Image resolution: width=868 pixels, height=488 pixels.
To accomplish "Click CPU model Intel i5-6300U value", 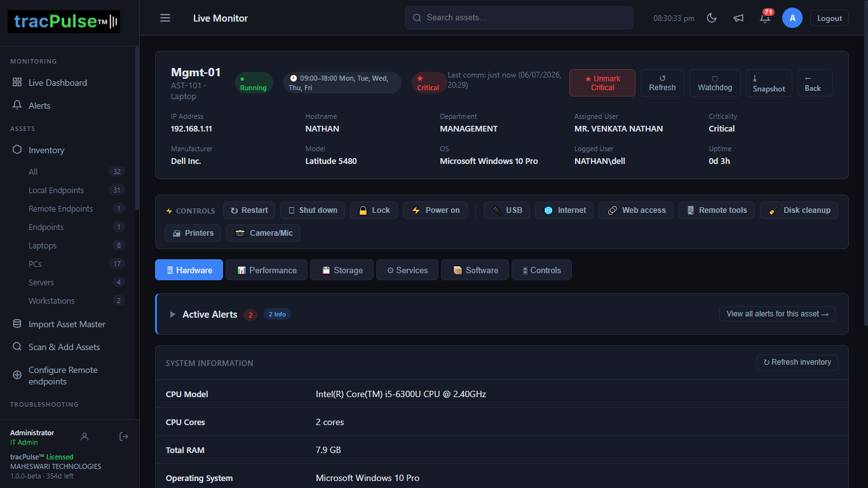I will (x=401, y=394).
